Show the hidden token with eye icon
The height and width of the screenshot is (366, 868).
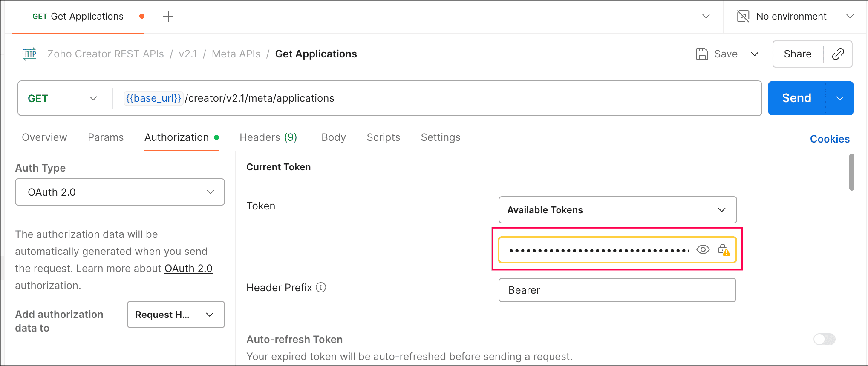703,249
